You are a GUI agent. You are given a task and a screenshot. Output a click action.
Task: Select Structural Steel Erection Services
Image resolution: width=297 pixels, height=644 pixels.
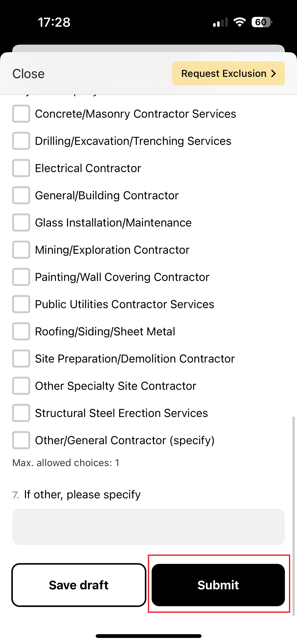21,413
